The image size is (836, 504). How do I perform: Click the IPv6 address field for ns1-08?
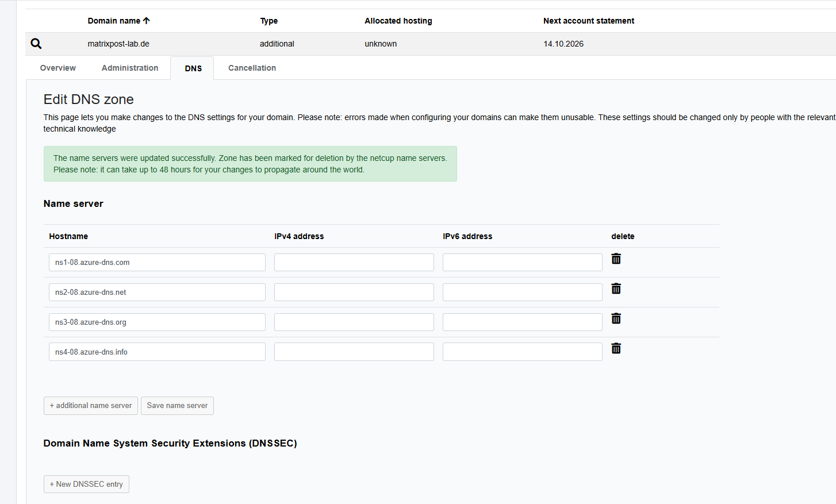522,263
